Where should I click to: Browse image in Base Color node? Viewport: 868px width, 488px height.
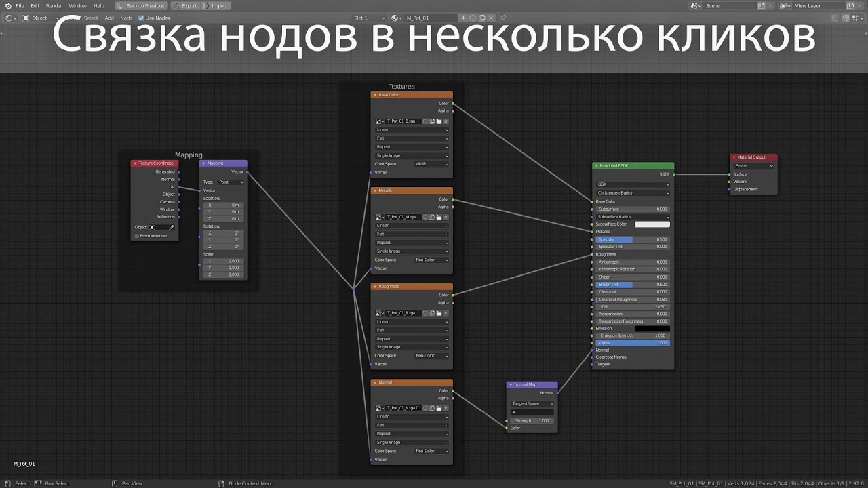tap(380, 121)
